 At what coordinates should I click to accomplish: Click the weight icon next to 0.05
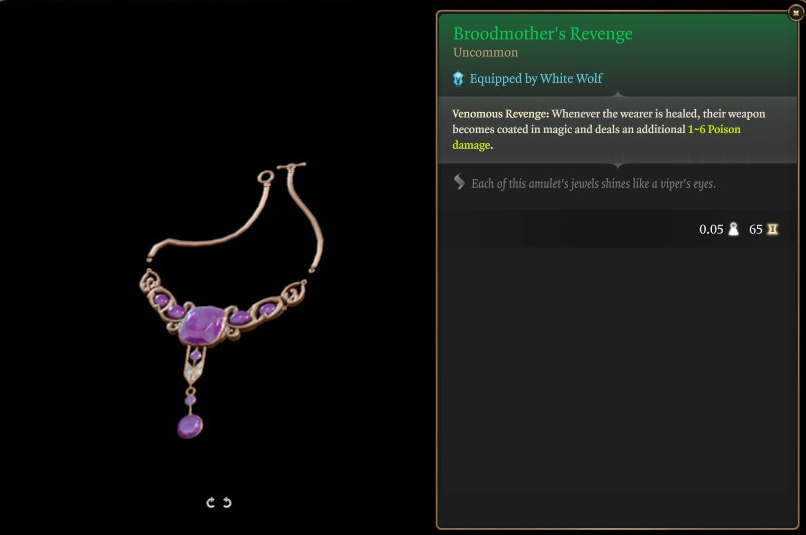point(734,229)
